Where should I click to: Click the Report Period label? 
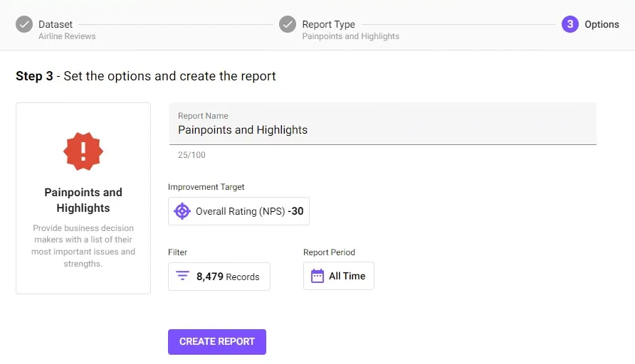point(329,252)
